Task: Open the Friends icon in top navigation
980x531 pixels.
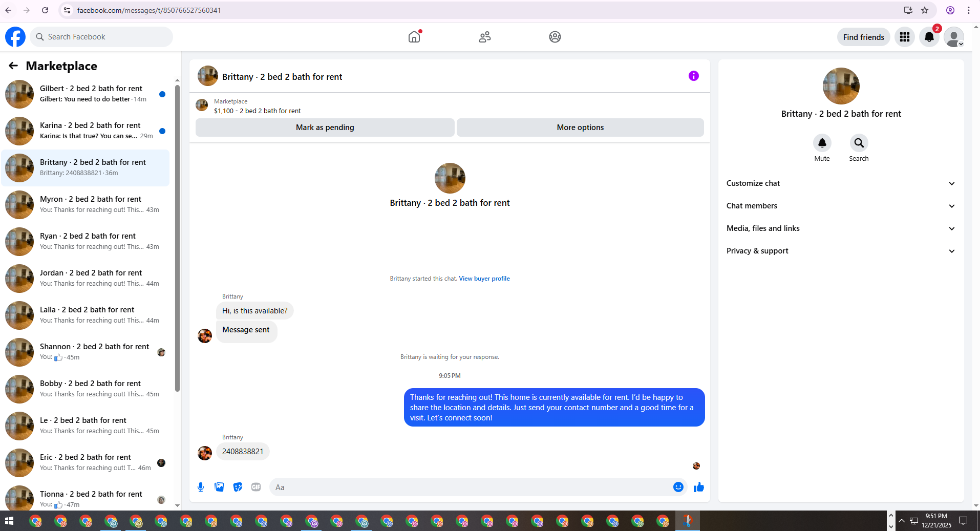Action: tap(485, 37)
